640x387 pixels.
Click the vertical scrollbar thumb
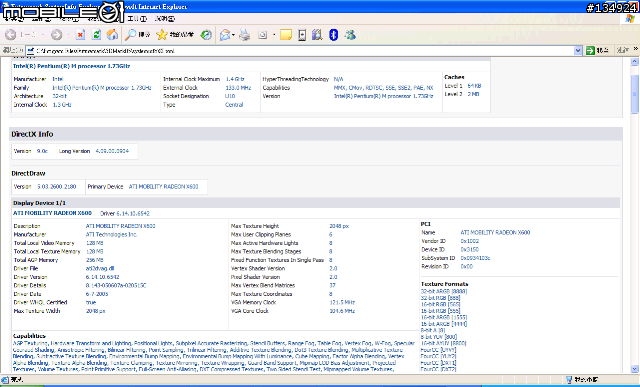[x=635, y=94]
